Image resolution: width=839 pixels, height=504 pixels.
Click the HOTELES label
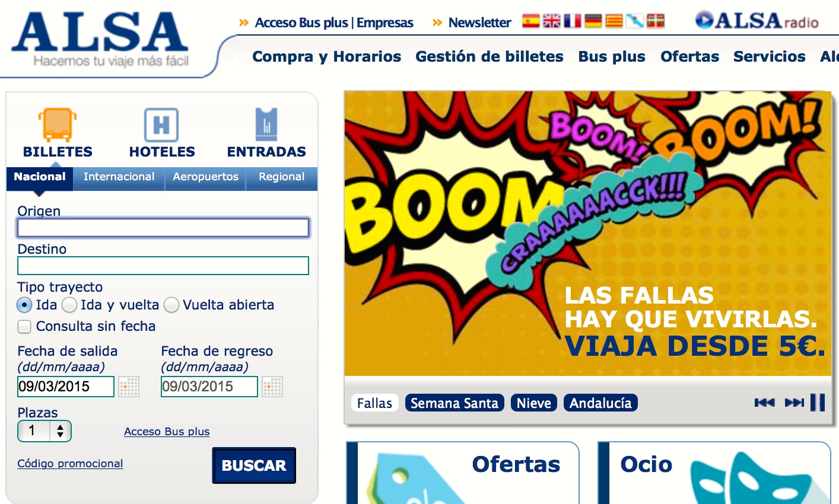click(x=162, y=152)
